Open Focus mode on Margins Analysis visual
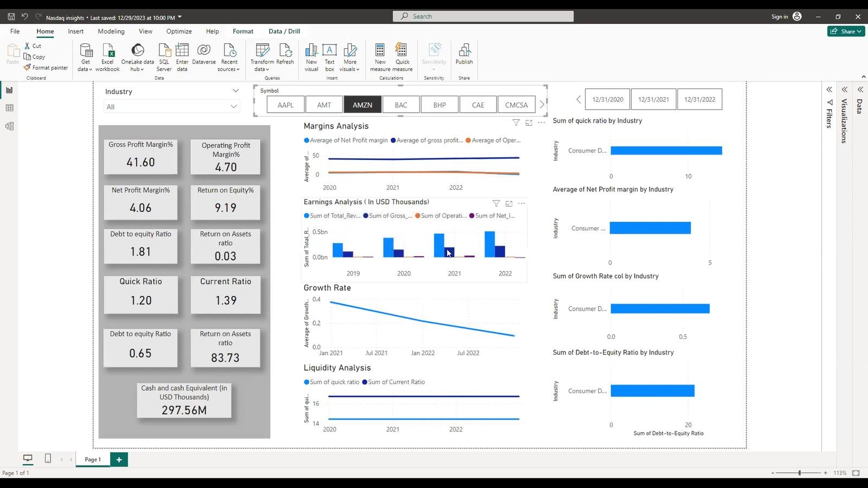 click(x=529, y=123)
